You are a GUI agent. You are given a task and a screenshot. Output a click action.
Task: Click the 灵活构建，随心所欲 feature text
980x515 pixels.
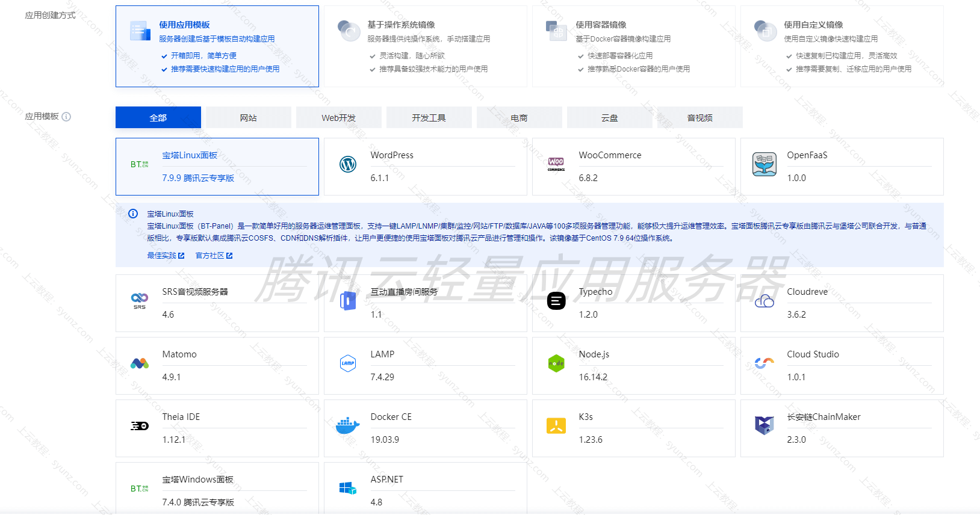tap(412, 55)
